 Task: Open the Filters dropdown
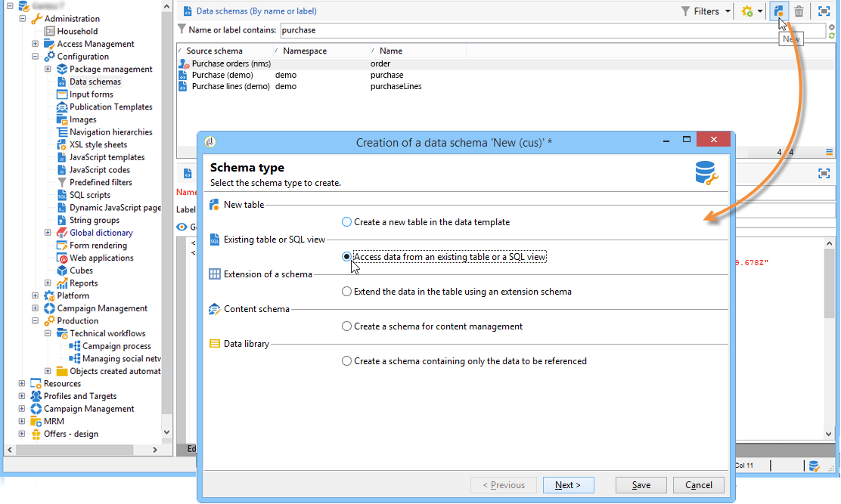click(706, 11)
